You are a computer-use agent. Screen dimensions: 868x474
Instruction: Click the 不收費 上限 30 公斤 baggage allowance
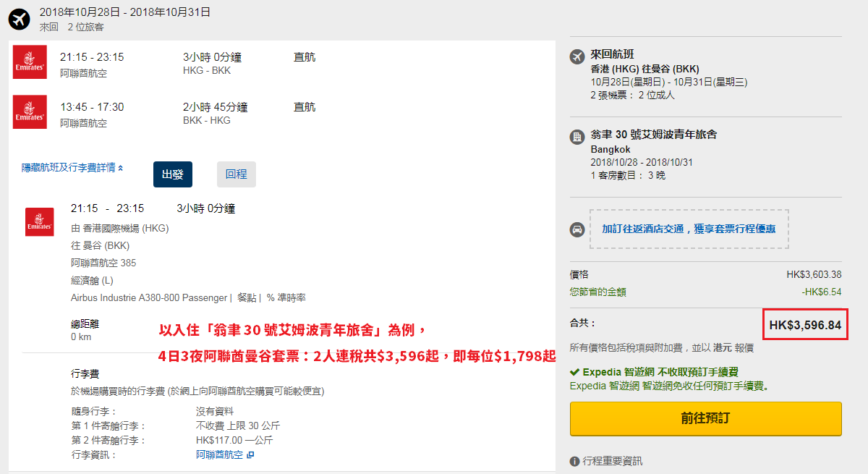click(x=238, y=426)
